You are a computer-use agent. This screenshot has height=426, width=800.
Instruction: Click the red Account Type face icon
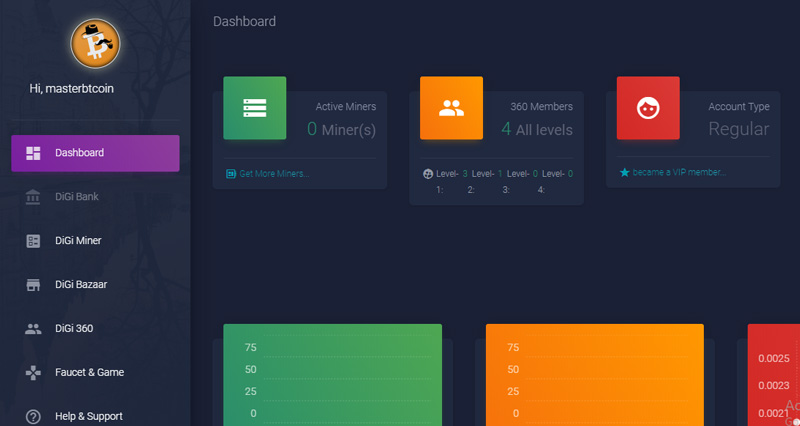tap(648, 108)
